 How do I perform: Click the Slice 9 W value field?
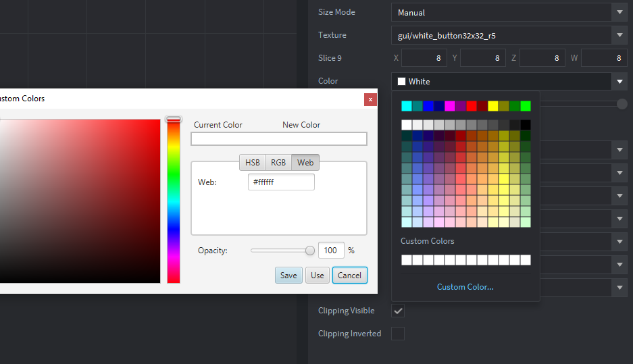tap(604, 58)
